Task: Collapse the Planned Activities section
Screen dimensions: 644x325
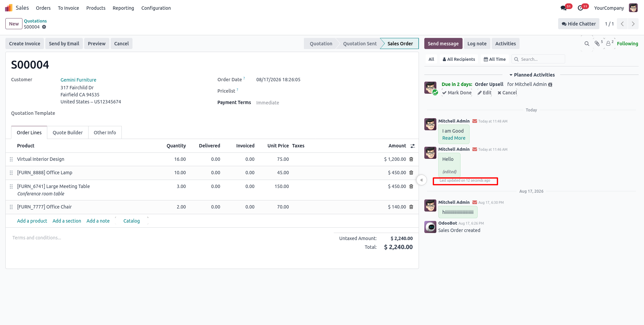Action: 532,75
